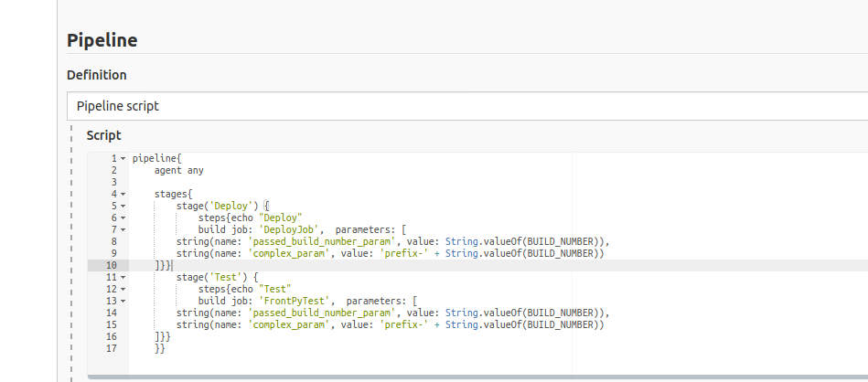The width and height of the screenshot is (868, 382).
Task: Collapse the FrontPyTest fold on line 13
Action: click(123, 301)
